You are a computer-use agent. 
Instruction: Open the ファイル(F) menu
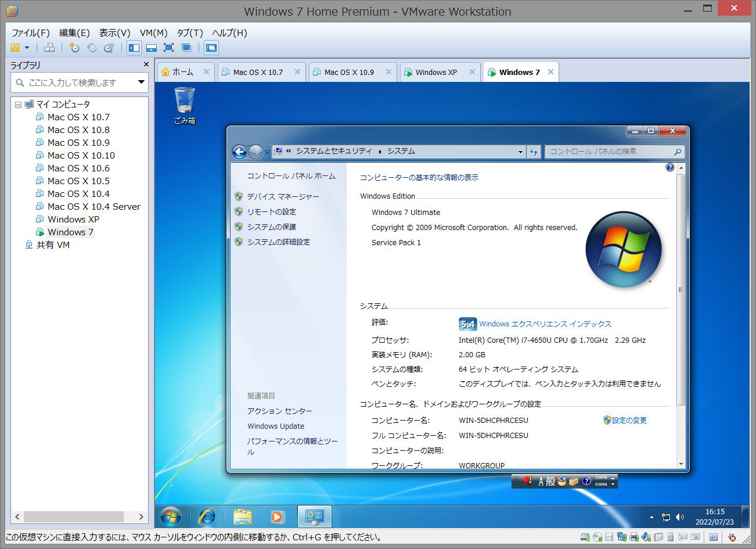coord(30,33)
